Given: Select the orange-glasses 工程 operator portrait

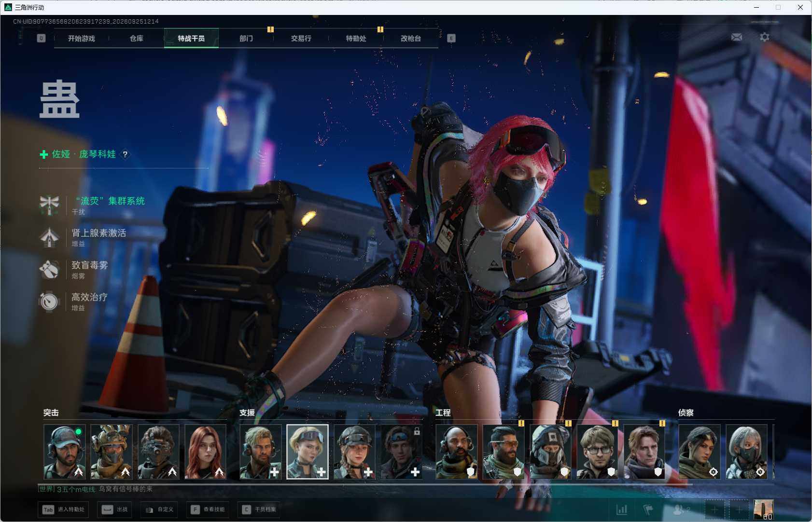Looking at the screenshot, I should pyautogui.click(x=504, y=452).
